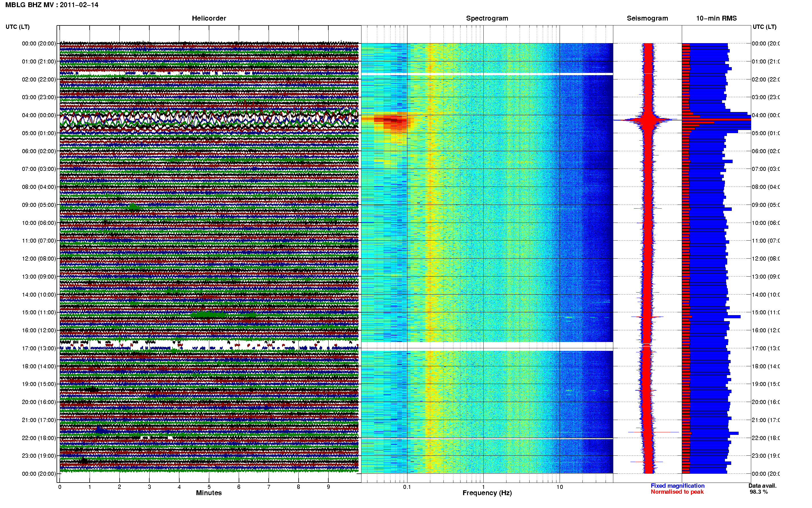The width and height of the screenshot is (812, 508).
Task: Click the right 'UTC (LT)' axis label
Action: coord(764,27)
